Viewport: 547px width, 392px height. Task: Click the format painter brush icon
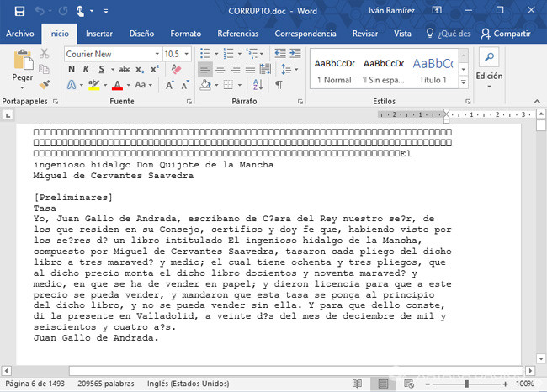(x=45, y=85)
